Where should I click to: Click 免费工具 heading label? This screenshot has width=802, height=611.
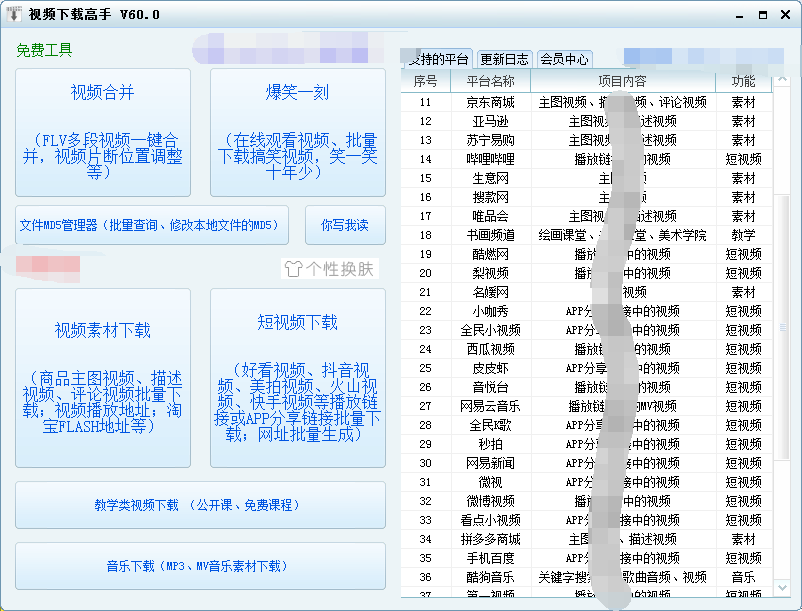pyautogui.click(x=44, y=50)
